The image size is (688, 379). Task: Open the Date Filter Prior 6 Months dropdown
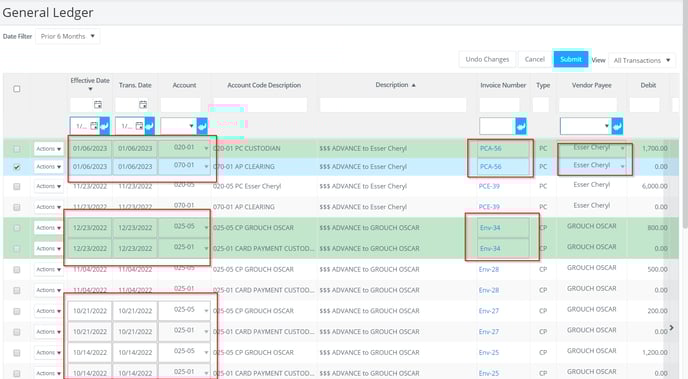click(x=68, y=36)
